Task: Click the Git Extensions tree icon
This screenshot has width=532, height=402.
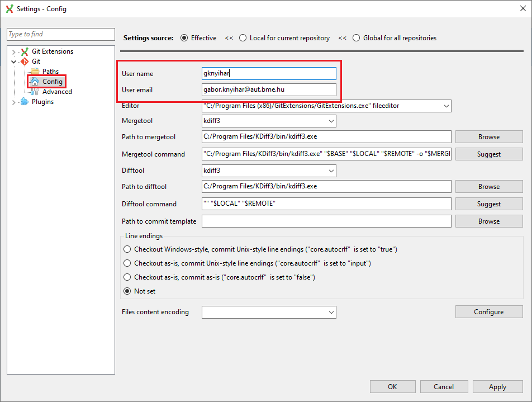Action: click(x=24, y=51)
